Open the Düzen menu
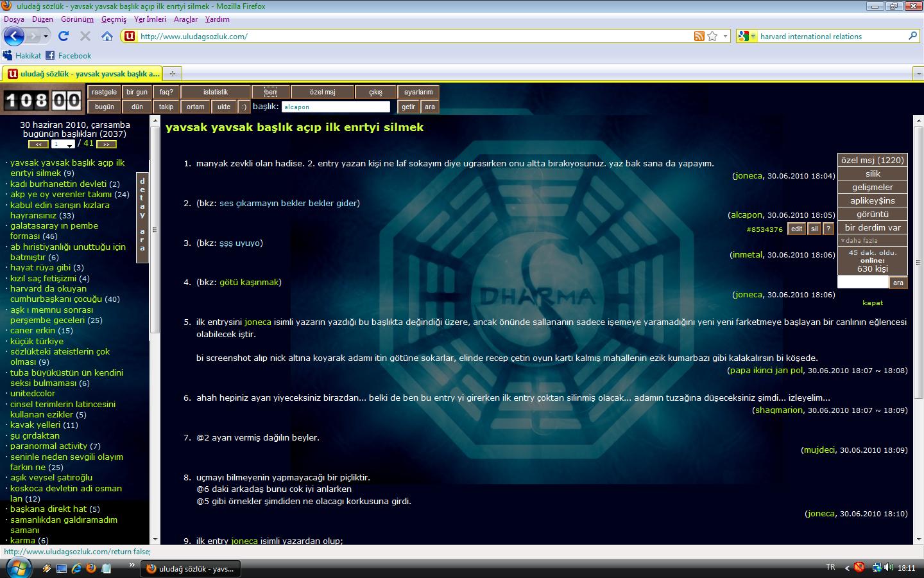Viewport: 924px width, 578px height. coord(42,19)
